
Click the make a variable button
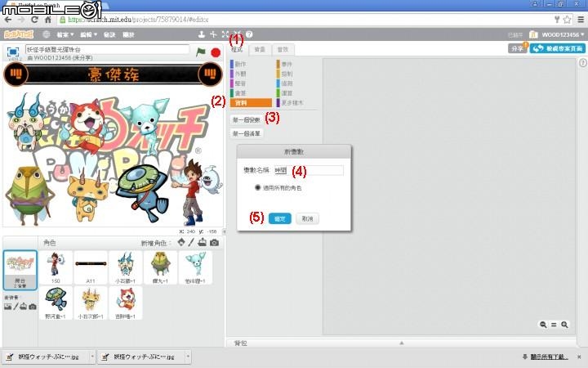click(247, 119)
